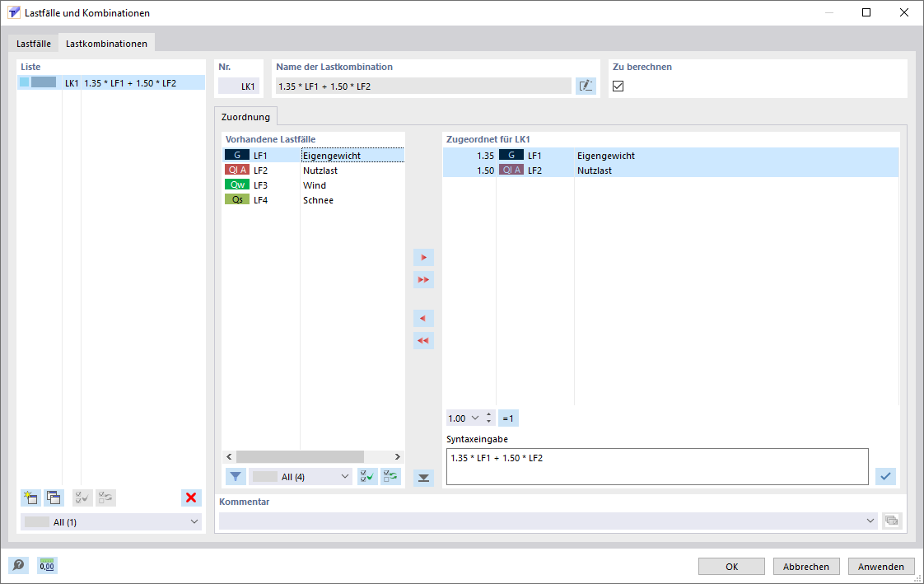Viewport: 924px width, 584px height.
Task: Open the 1.00 factor dropdown
Action: 475,418
